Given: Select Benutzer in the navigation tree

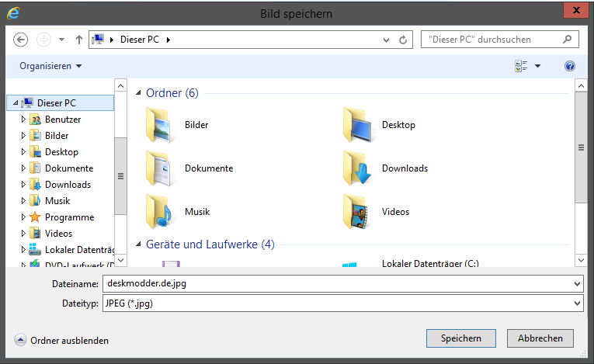Looking at the screenshot, I should (x=63, y=120).
